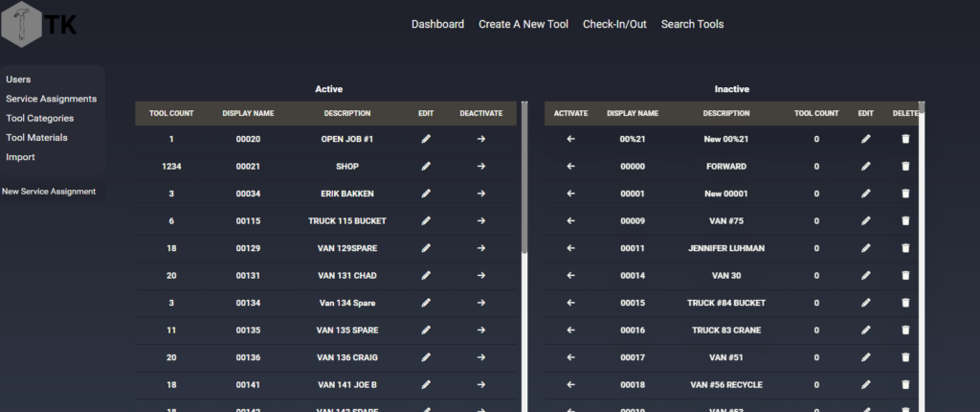The height and width of the screenshot is (412, 980).
Task: Click the TK hammer logo
Action: tap(38, 24)
